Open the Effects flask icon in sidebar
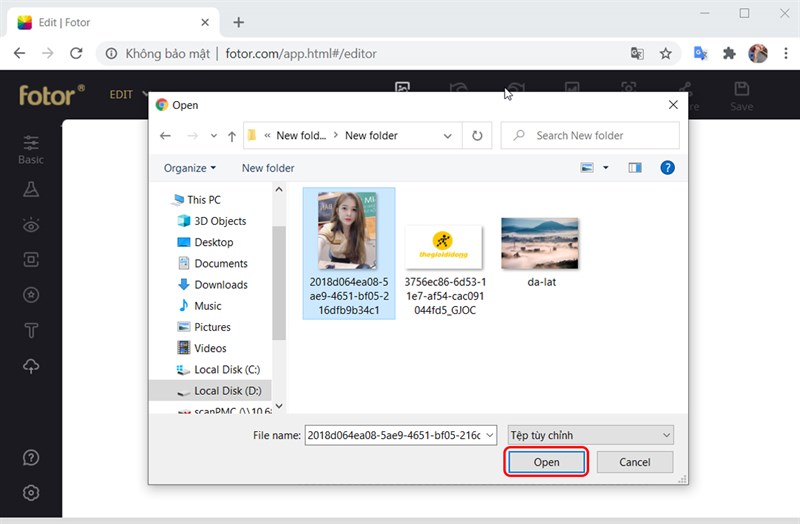The width and height of the screenshot is (800, 524). click(31, 190)
